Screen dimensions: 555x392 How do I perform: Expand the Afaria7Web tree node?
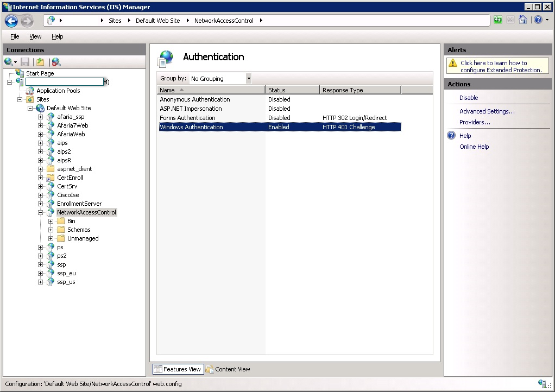tap(40, 125)
